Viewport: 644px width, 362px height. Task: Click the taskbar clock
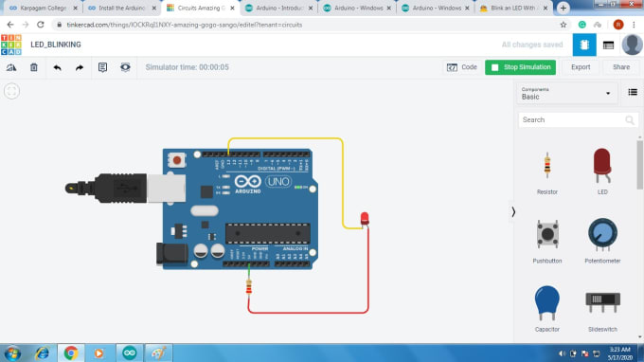(x=619, y=353)
